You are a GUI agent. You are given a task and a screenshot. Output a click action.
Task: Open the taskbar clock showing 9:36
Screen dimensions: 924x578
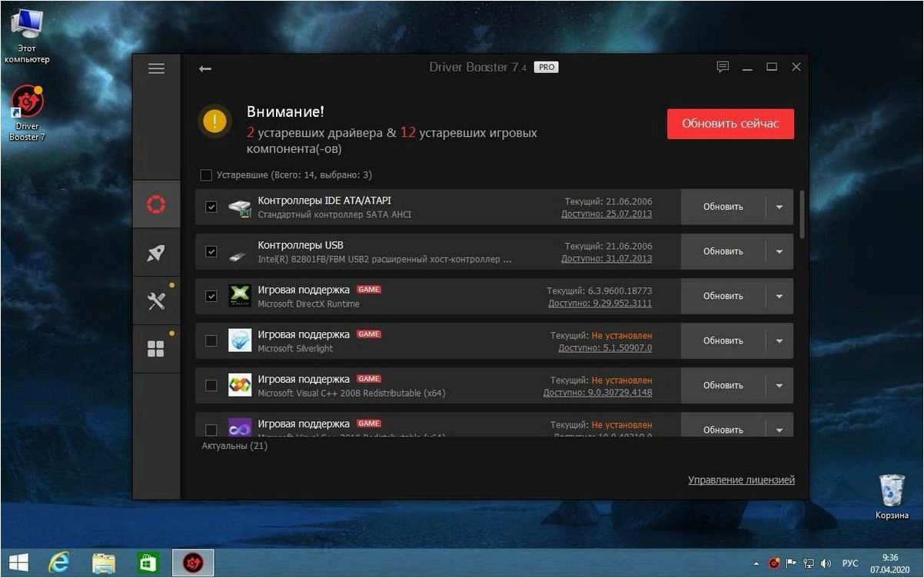tap(890, 563)
